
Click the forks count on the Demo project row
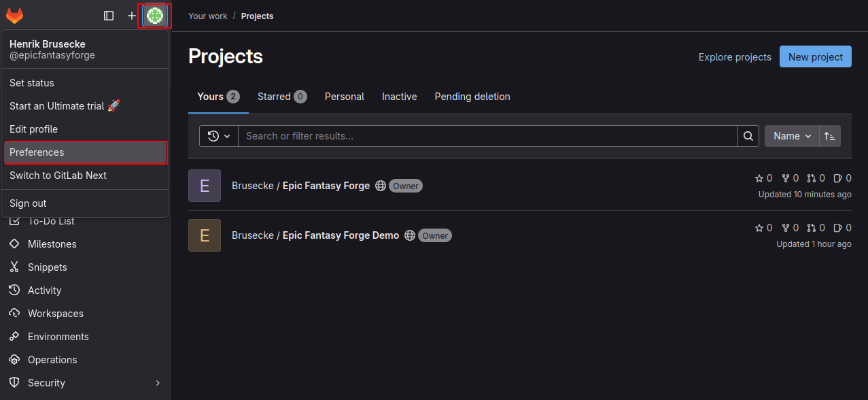click(790, 228)
